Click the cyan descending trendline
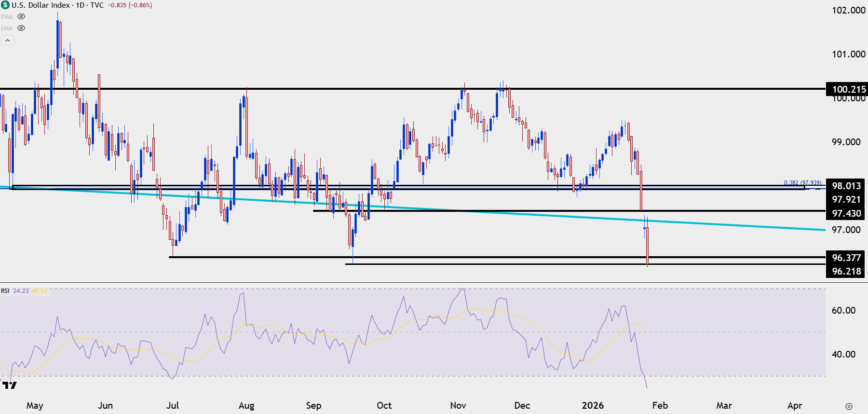 [x=530, y=214]
